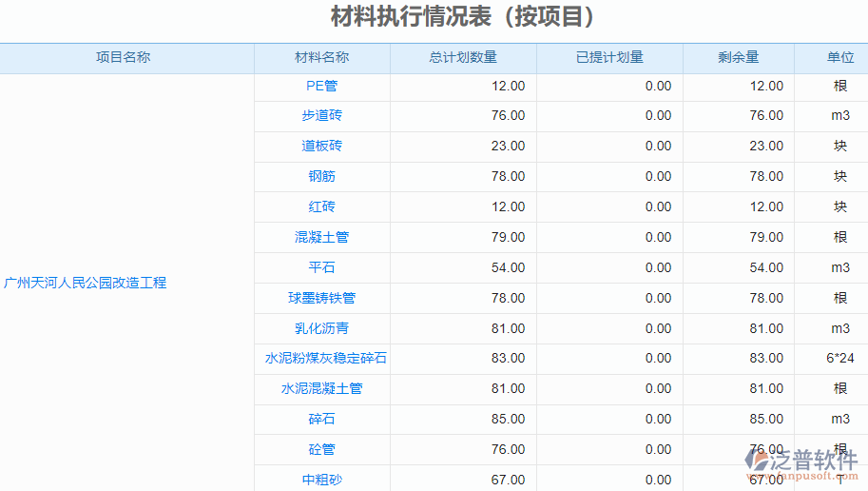Screen dimensions: 868x491
Task: Select the 球墨铸铁管 material link
Action: coord(321,298)
